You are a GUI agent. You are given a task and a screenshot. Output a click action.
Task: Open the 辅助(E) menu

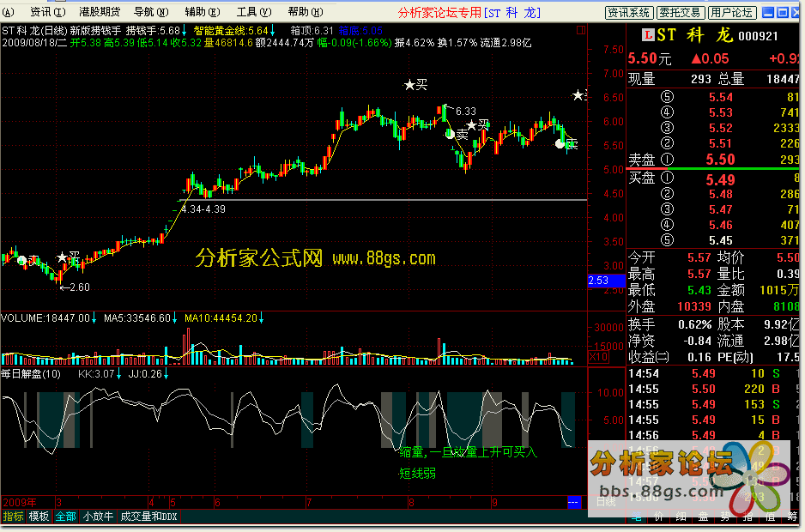pos(203,12)
